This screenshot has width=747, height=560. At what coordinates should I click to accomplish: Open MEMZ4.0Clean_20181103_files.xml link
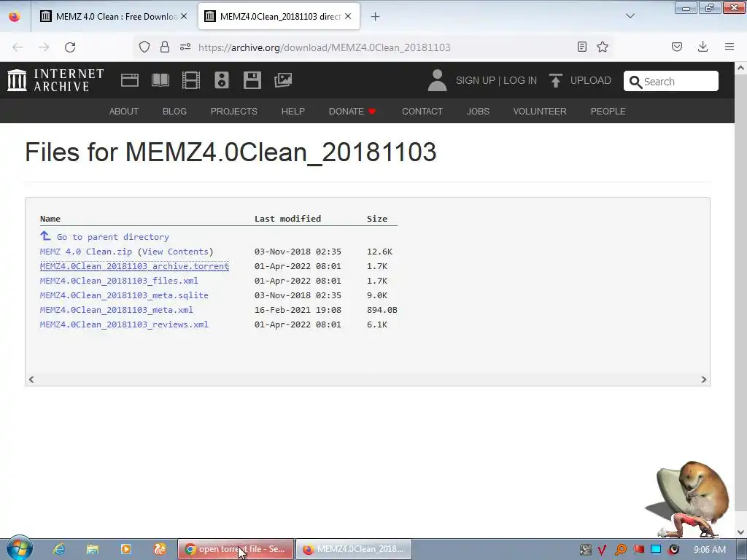(x=119, y=281)
